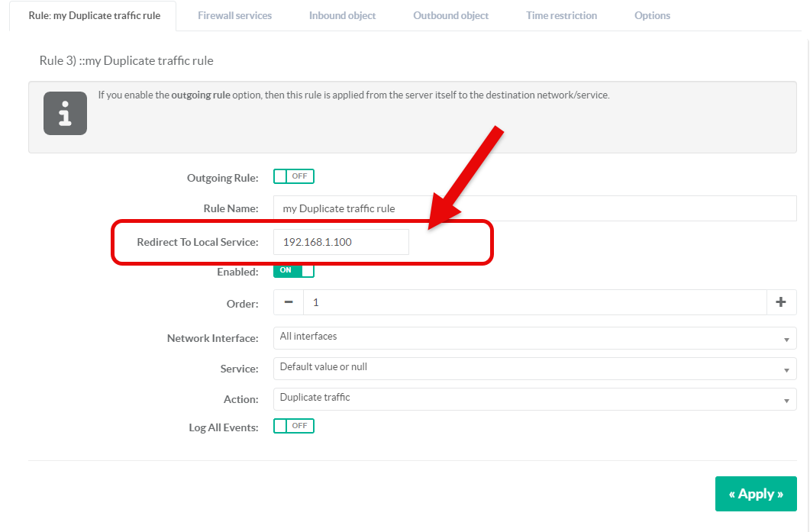Open the Inbound object tab
This screenshot has width=810, height=532.
point(342,15)
